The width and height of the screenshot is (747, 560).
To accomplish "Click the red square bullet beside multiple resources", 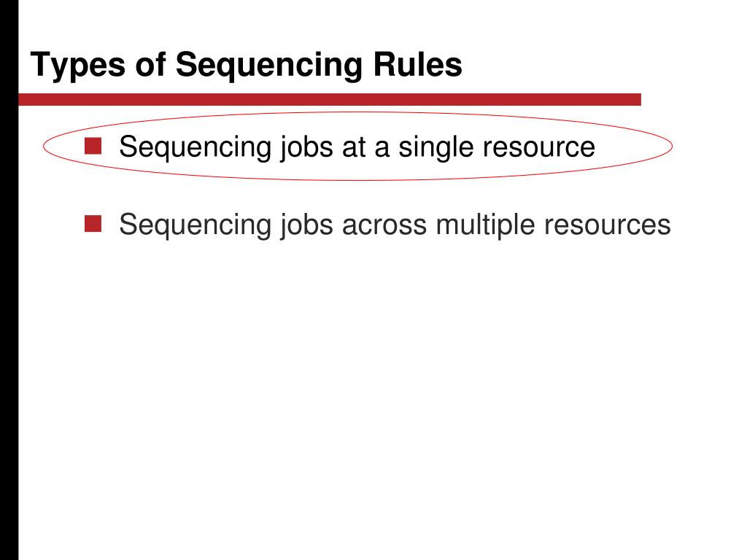I will click(x=93, y=224).
